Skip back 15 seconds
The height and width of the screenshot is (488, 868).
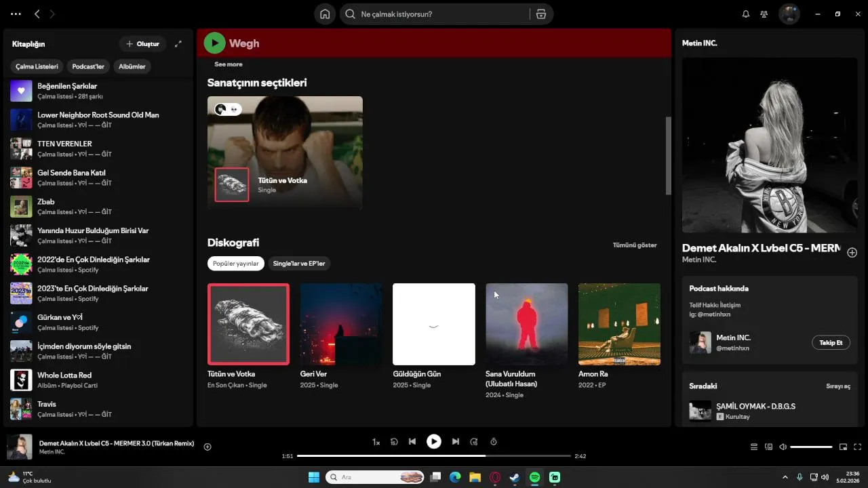click(394, 442)
